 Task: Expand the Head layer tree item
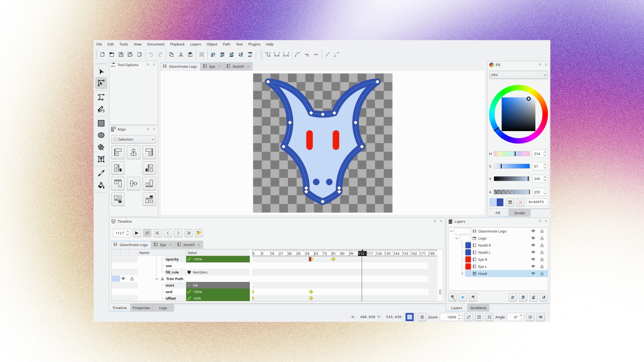point(462,274)
